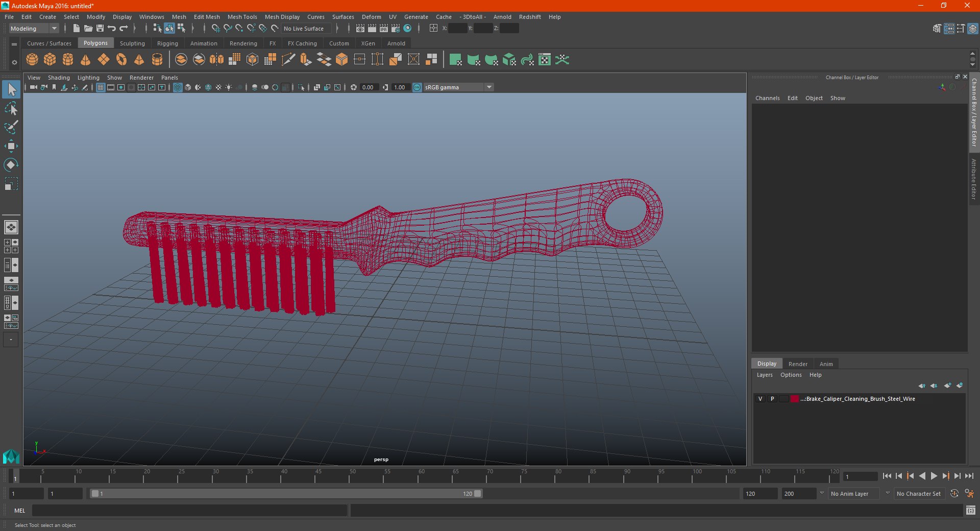The width and height of the screenshot is (980, 531).
Task: Go to start of playback range
Action: [x=887, y=476]
